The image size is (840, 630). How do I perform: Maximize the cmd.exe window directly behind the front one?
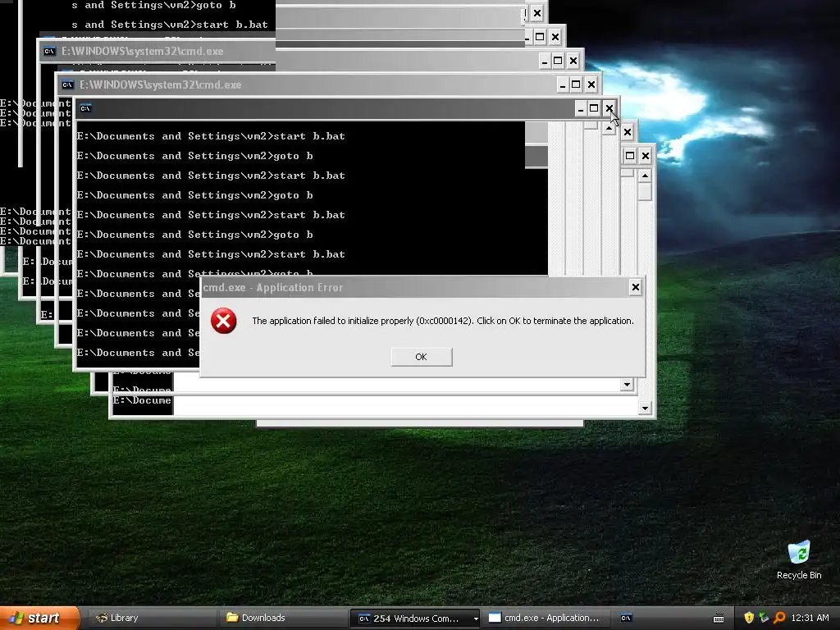coord(576,84)
